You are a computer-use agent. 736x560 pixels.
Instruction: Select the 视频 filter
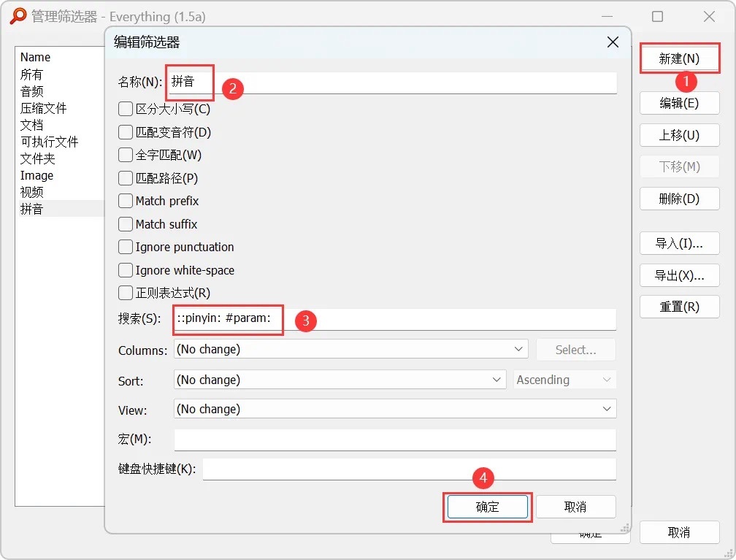pos(31,192)
